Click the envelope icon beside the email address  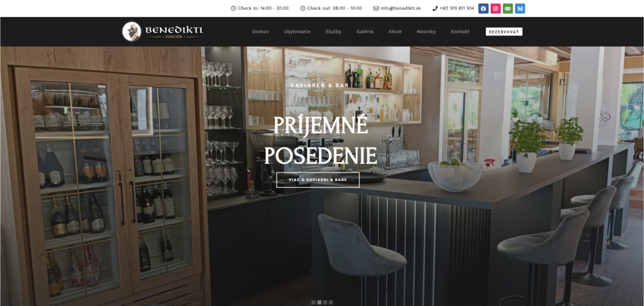(x=376, y=8)
